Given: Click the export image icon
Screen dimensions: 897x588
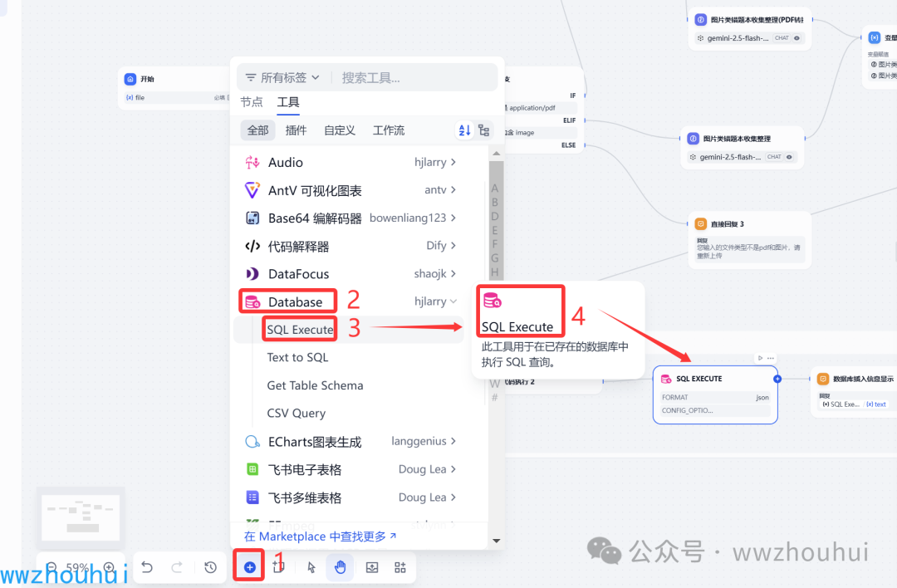Looking at the screenshot, I should [x=372, y=567].
